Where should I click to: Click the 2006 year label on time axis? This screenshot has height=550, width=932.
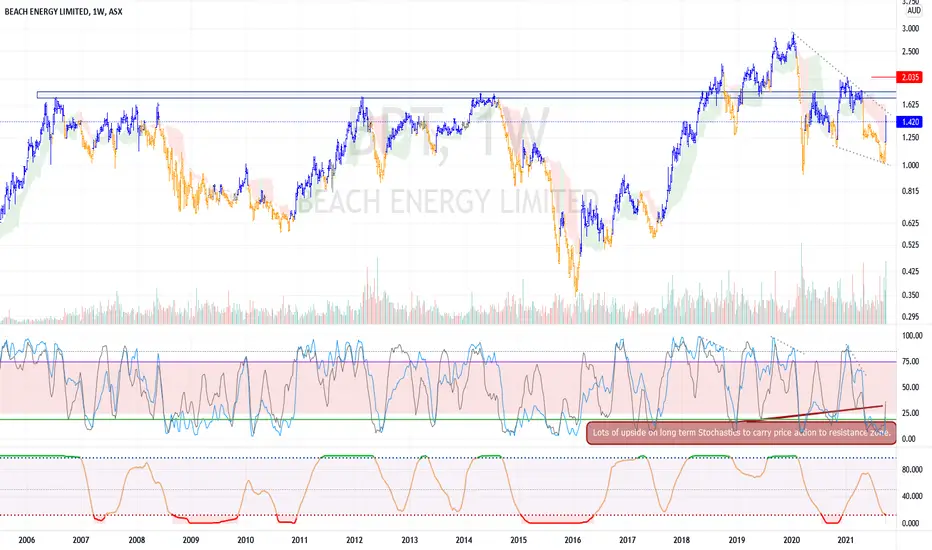point(26,540)
